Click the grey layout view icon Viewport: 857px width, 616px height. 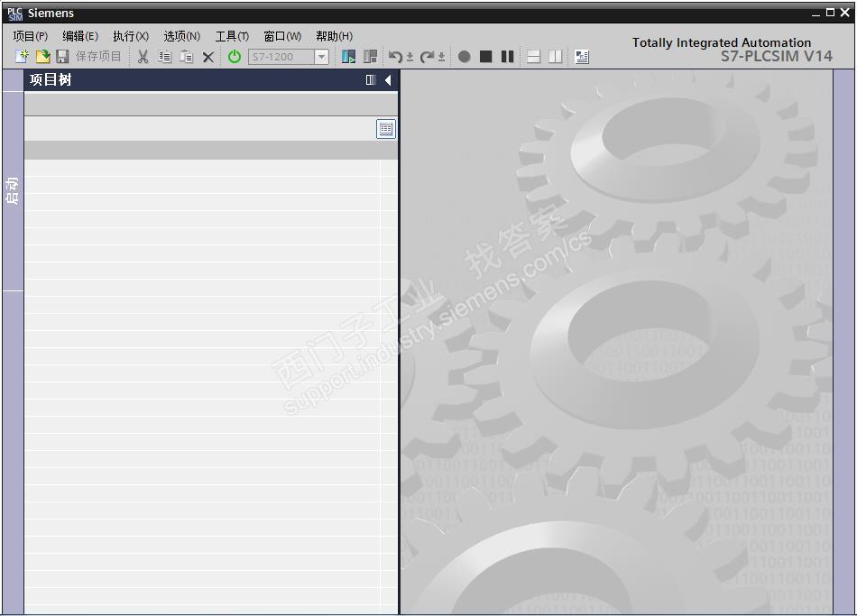370,56
